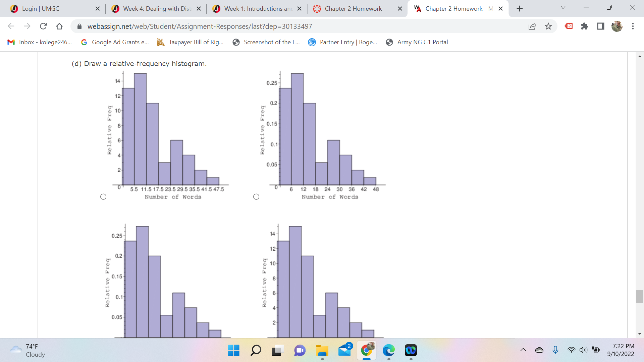Open the Screenshot of the F... bookmark
The width and height of the screenshot is (644, 362).
[x=266, y=42]
